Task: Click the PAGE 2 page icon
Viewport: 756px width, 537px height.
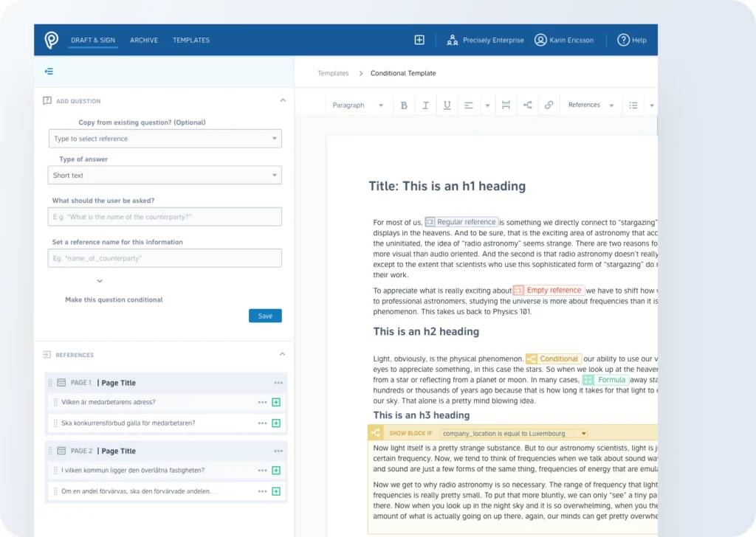Action: click(x=61, y=451)
